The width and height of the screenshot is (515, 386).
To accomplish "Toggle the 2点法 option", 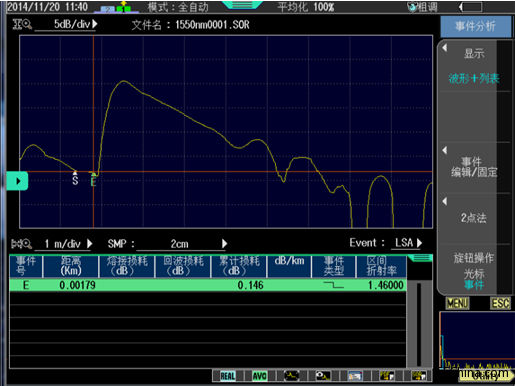I will pos(474,218).
